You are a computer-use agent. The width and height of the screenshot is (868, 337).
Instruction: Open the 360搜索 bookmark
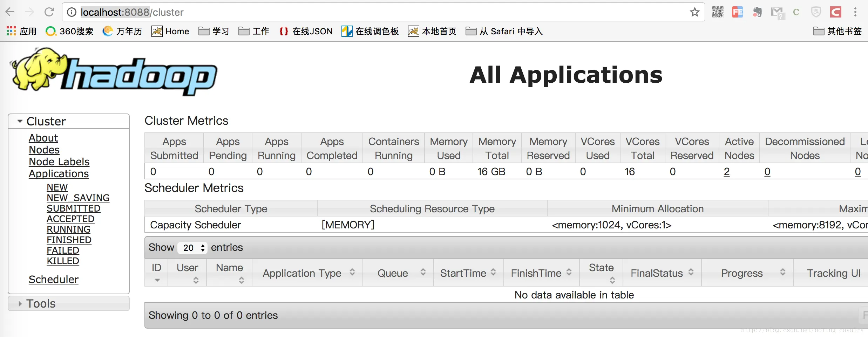pyautogui.click(x=69, y=31)
